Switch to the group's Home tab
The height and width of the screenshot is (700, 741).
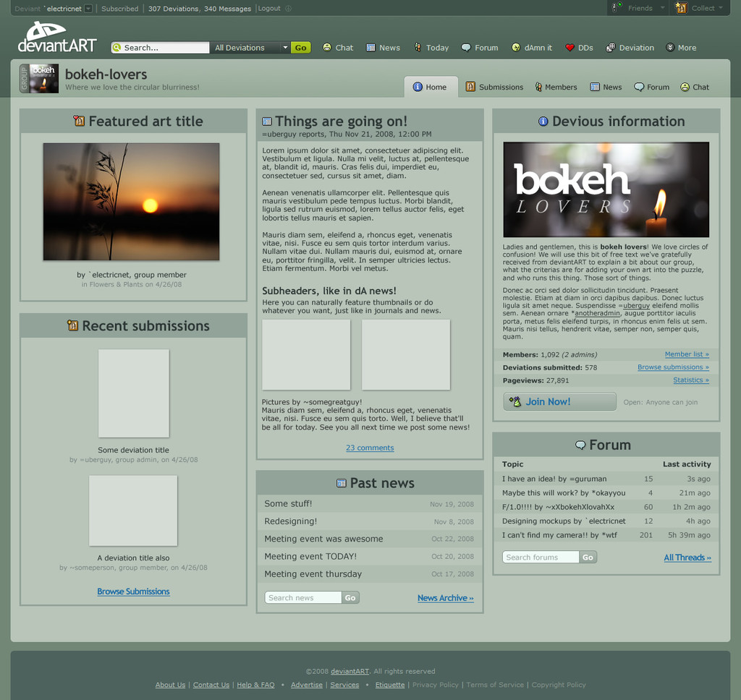pos(430,87)
